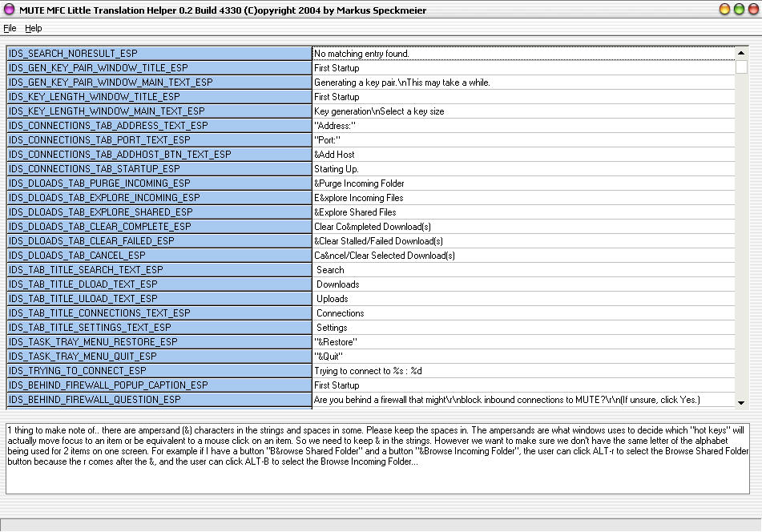762x532 pixels.
Task: Select IDS_TRYING_TO_CONNECT_ESP key
Action: tap(159, 371)
